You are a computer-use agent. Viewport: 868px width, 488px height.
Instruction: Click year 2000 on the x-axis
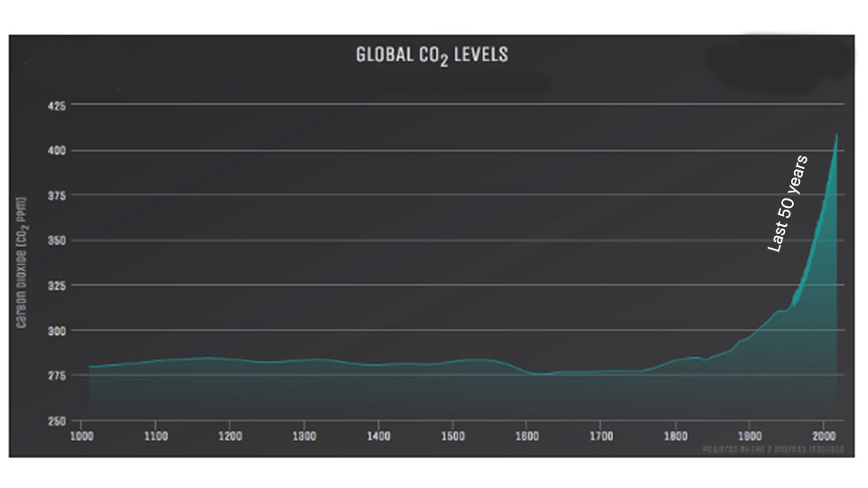point(823,436)
